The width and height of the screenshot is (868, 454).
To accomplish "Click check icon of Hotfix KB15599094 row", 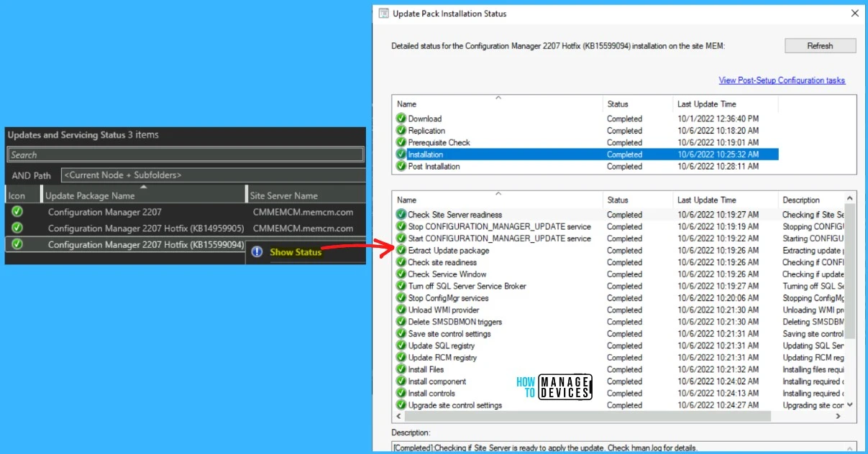I will pyautogui.click(x=17, y=244).
